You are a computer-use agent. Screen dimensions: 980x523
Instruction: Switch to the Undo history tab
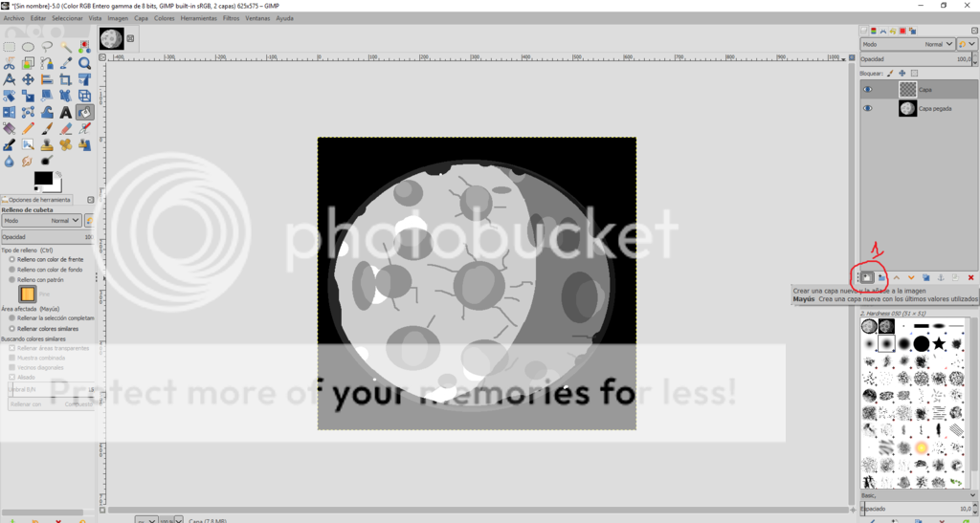click(893, 31)
